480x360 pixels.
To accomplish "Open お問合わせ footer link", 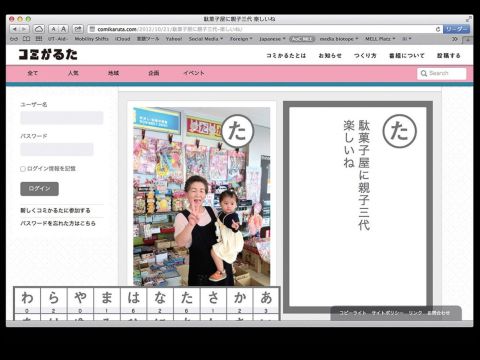I will click(x=438, y=313).
